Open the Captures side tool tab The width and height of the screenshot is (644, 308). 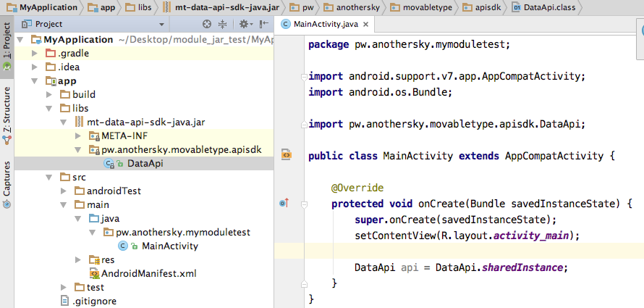coord(7,184)
